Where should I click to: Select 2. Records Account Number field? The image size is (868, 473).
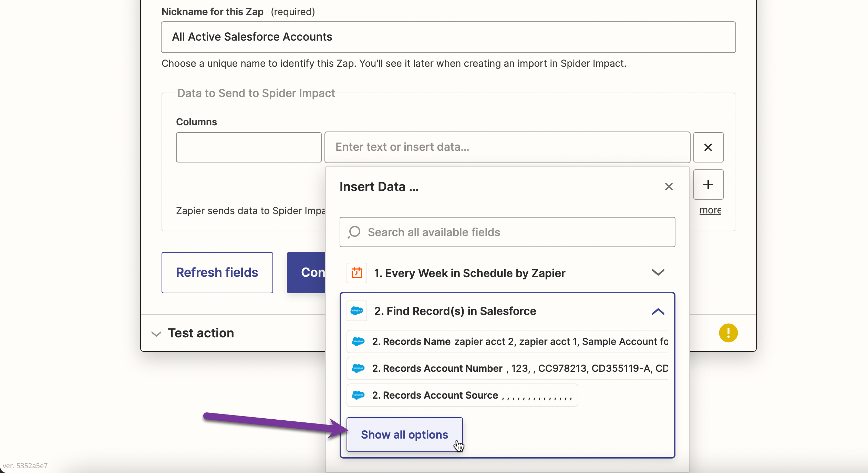507,368
